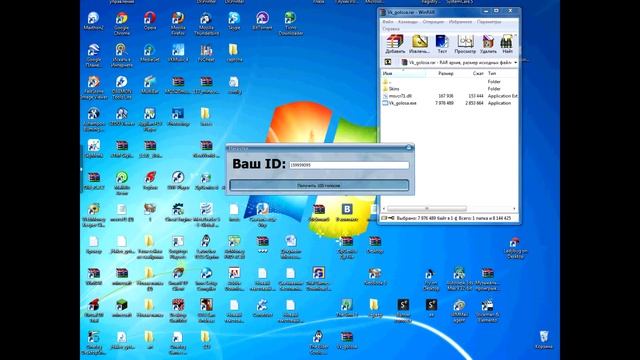Select the parent '..' folder row in WinRAR
The width and height of the screenshot is (640, 360).
(x=449, y=82)
